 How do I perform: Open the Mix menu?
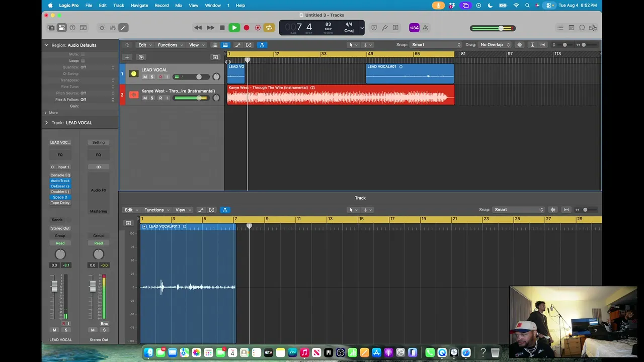point(179,6)
